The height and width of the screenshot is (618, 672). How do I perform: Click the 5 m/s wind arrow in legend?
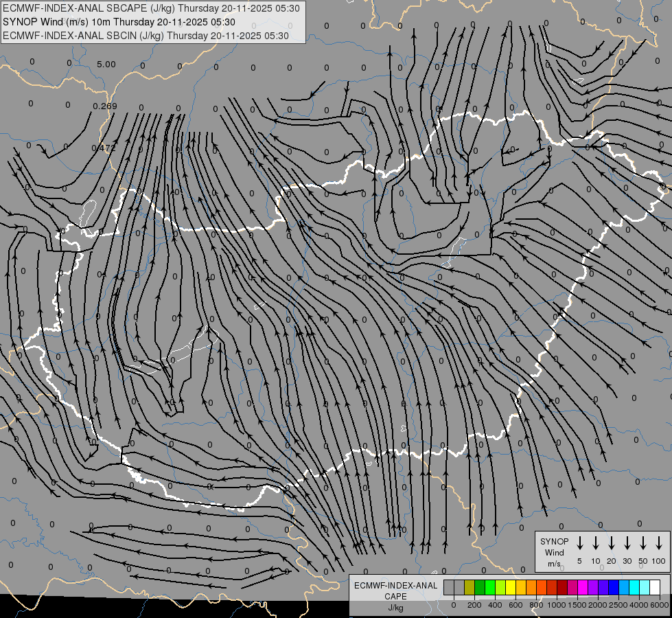579,542
